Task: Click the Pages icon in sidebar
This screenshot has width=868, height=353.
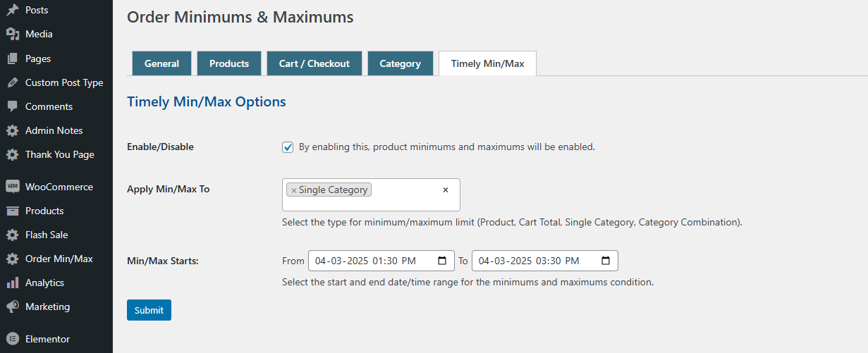Action: (x=12, y=58)
